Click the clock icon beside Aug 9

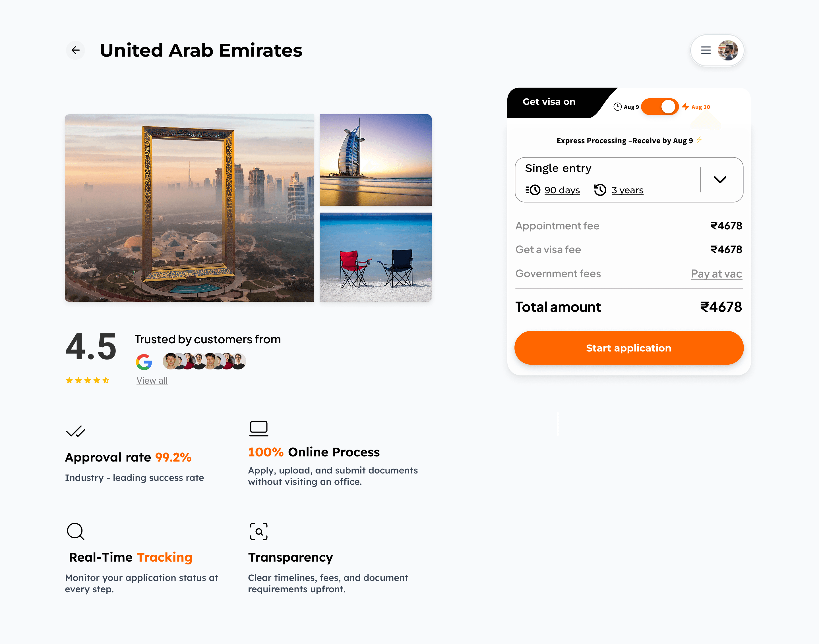618,106
